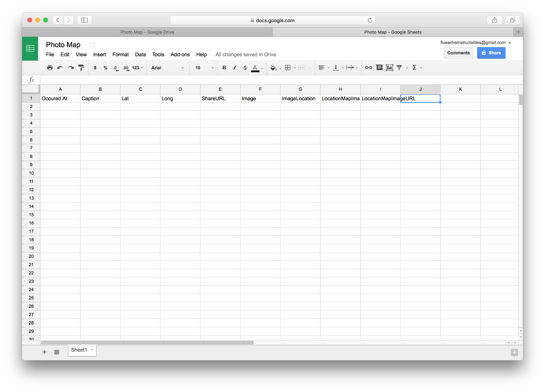Insert a chart

pyautogui.click(x=389, y=68)
